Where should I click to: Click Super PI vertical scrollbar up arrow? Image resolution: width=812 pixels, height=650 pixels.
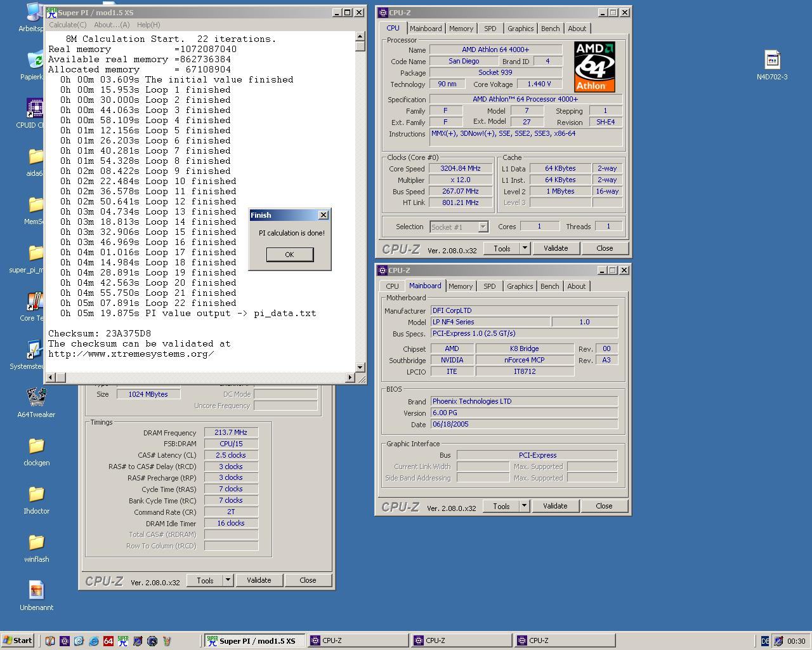[360, 37]
